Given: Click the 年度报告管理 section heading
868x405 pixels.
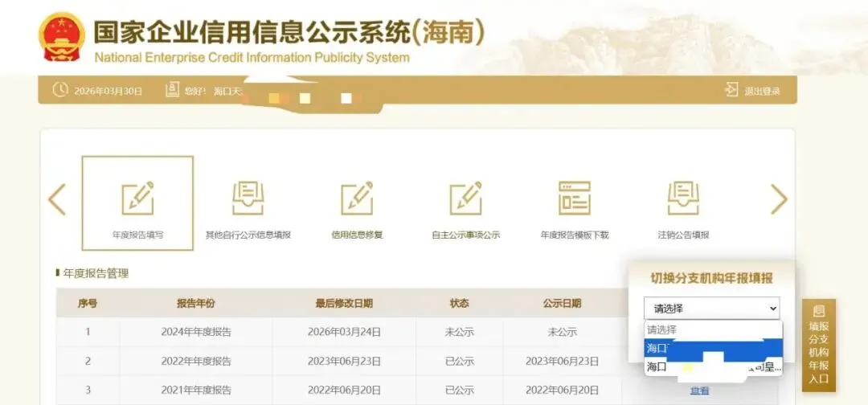Looking at the screenshot, I should (x=96, y=273).
